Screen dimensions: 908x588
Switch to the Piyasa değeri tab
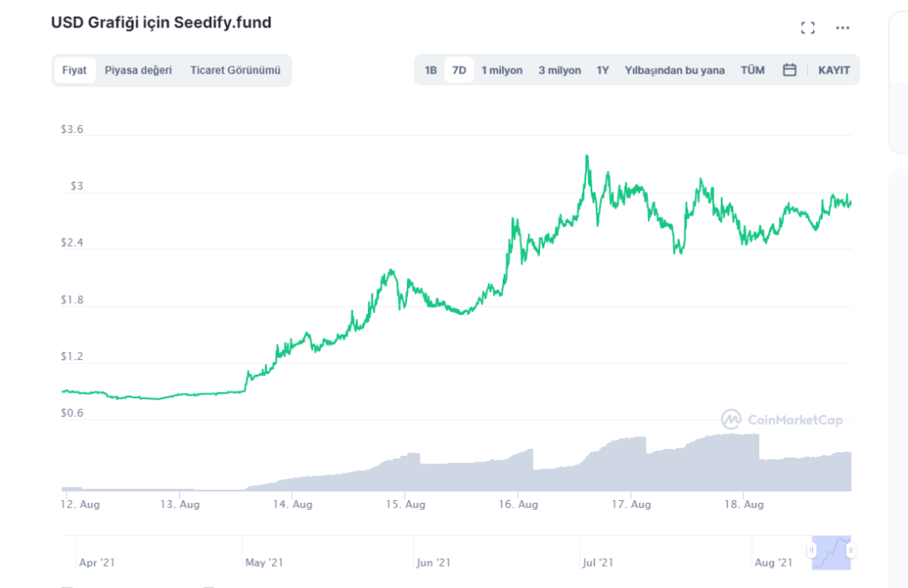138,70
